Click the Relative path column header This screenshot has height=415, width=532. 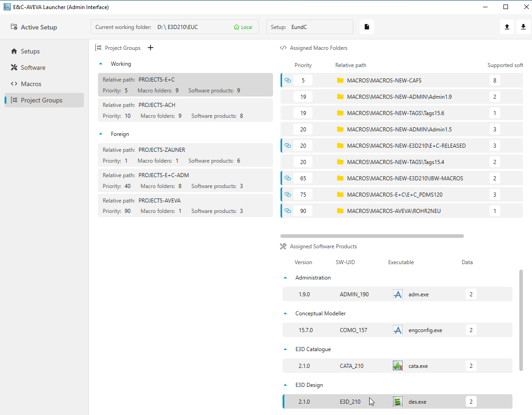(351, 65)
